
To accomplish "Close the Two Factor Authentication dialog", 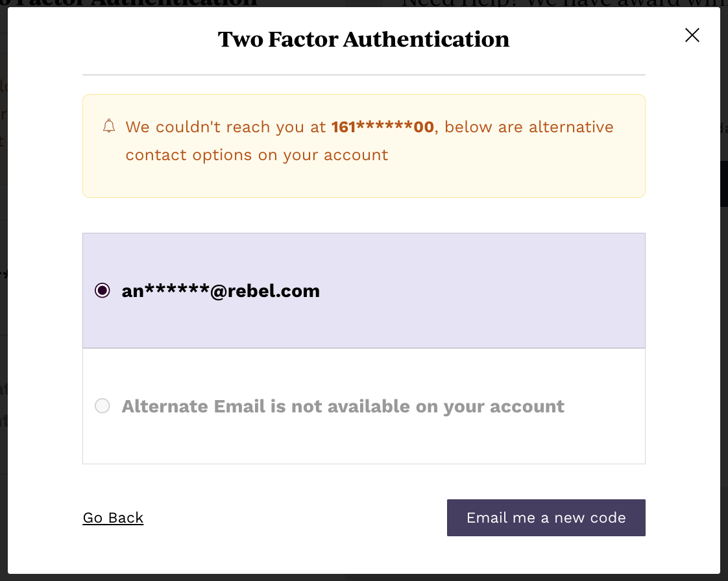I will pyautogui.click(x=692, y=35).
